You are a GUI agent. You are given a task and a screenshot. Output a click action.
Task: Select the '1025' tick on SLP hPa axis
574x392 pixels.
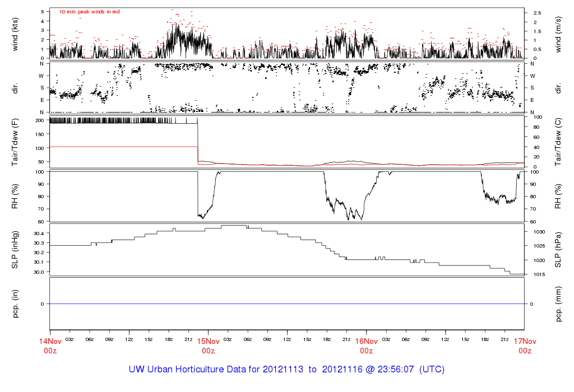(x=539, y=246)
